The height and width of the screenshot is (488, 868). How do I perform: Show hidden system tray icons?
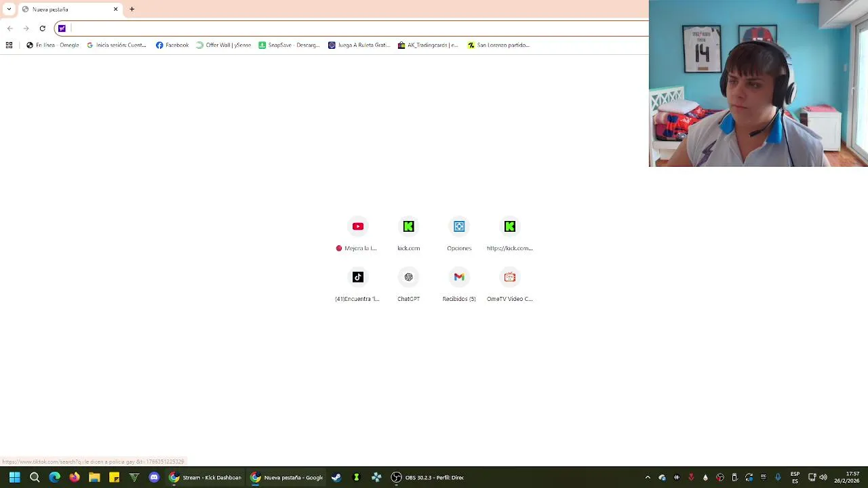tap(648, 477)
